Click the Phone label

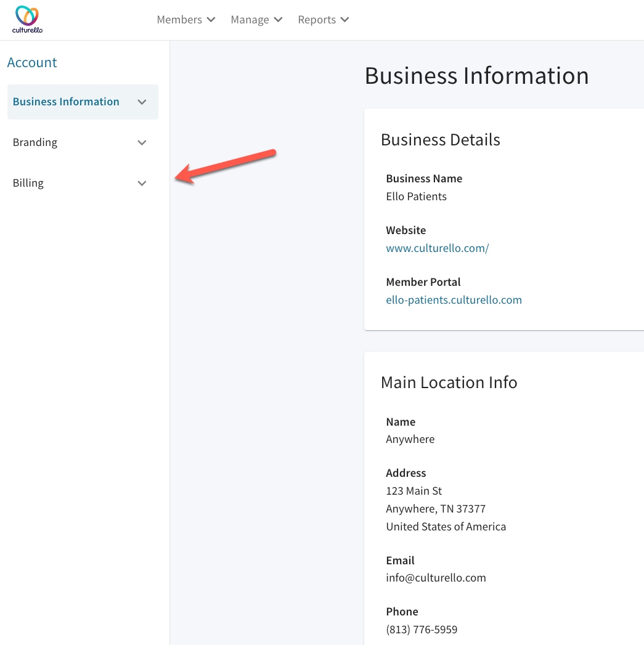pos(402,612)
